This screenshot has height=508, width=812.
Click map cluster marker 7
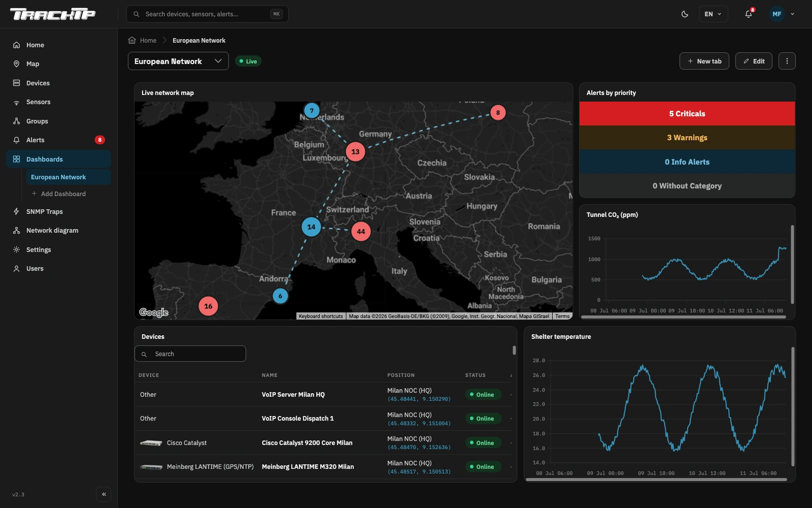point(312,110)
